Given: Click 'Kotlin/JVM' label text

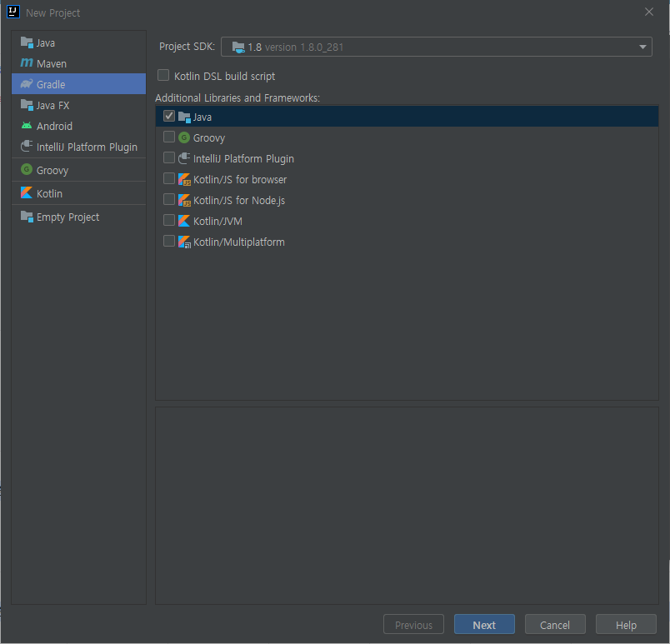Looking at the screenshot, I should tap(217, 222).
